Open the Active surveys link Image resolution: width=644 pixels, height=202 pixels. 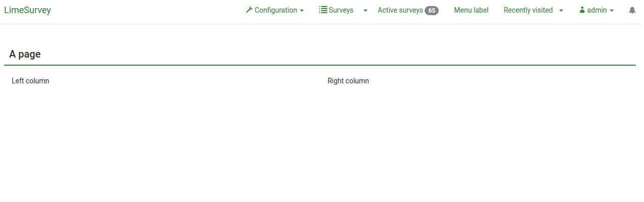click(400, 10)
